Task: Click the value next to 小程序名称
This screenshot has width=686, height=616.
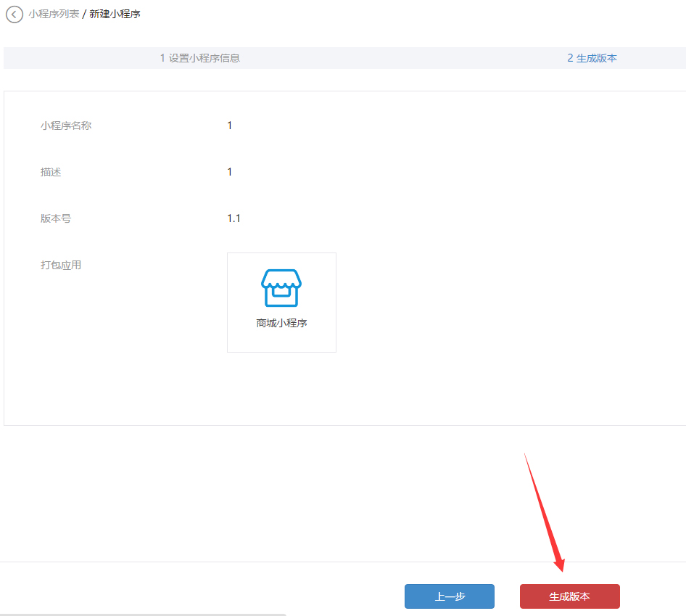Action: pos(230,126)
